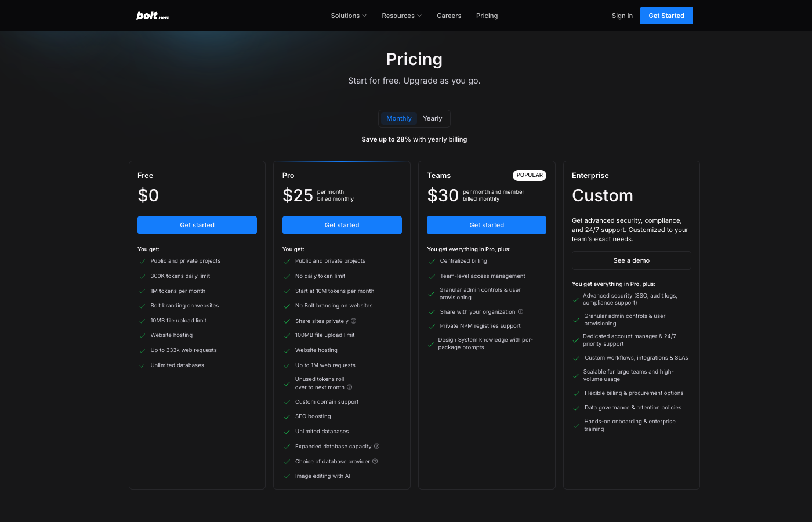The width and height of the screenshot is (812, 522).
Task: Click 'No daily token limit' feature
Action: [x=320, y=276]
